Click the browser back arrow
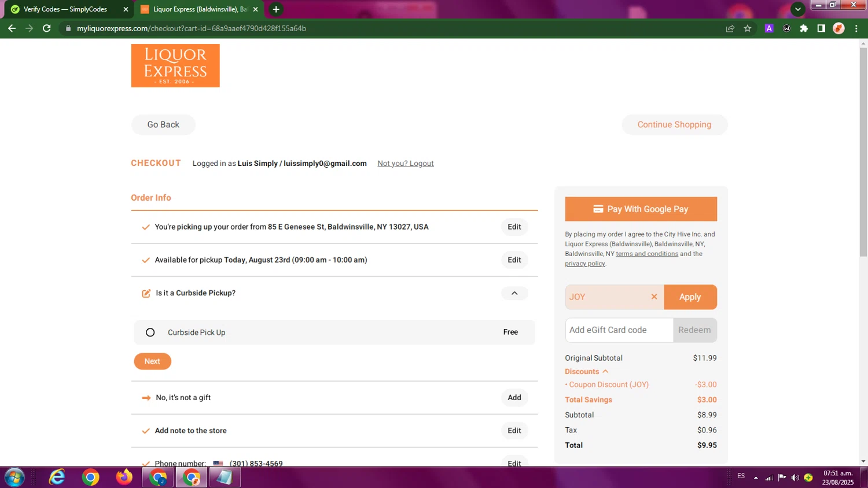The height and width of the screenshot is (488, 868). (x=12, y=28)
